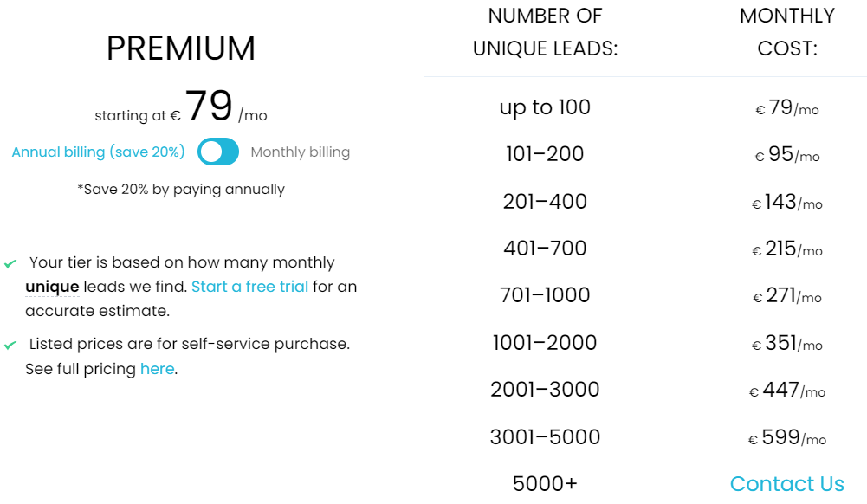
Task: Click the €599/mo price
Action: click(x=786, y=437)
